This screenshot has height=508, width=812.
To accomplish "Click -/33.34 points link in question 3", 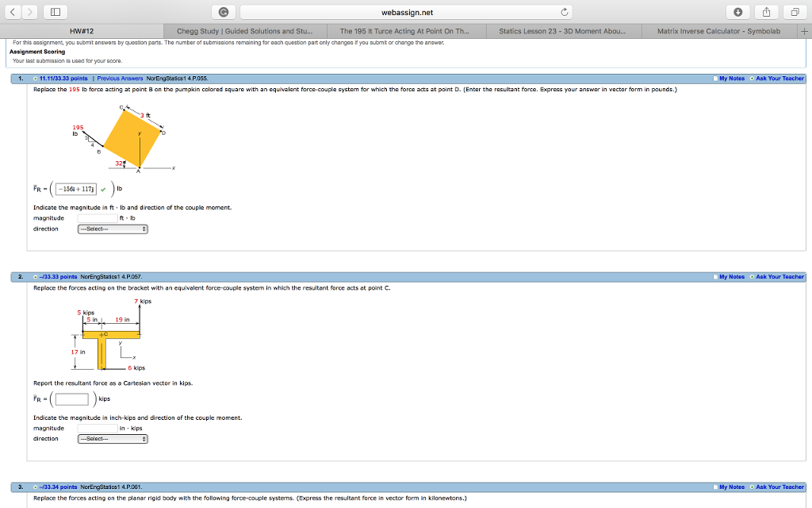I will pyautogui.click(x=58, y=487).
